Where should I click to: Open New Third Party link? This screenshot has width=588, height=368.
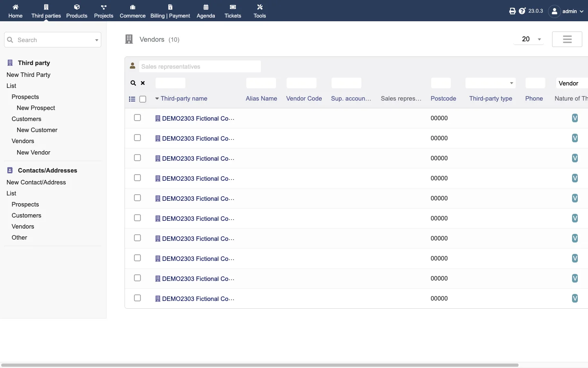click(x=29, y=75)
